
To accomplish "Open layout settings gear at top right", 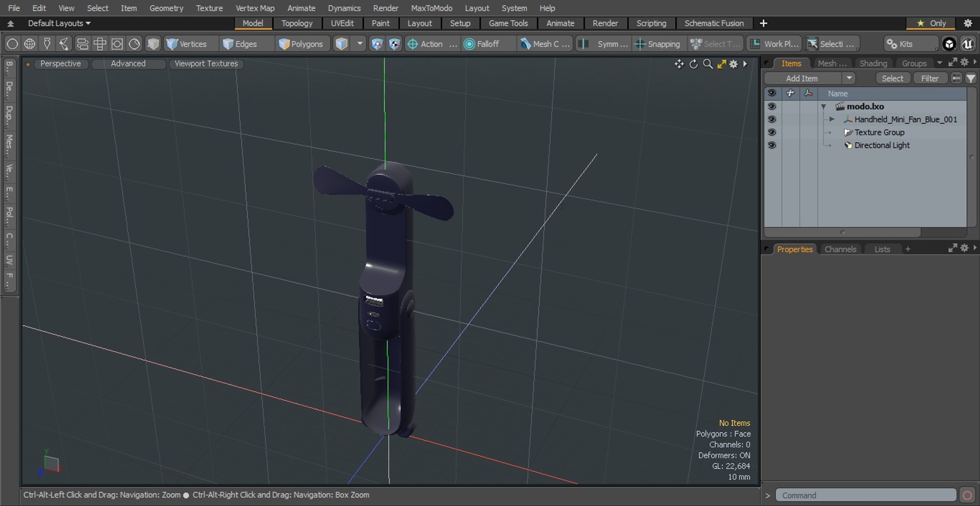I will 968,23.
